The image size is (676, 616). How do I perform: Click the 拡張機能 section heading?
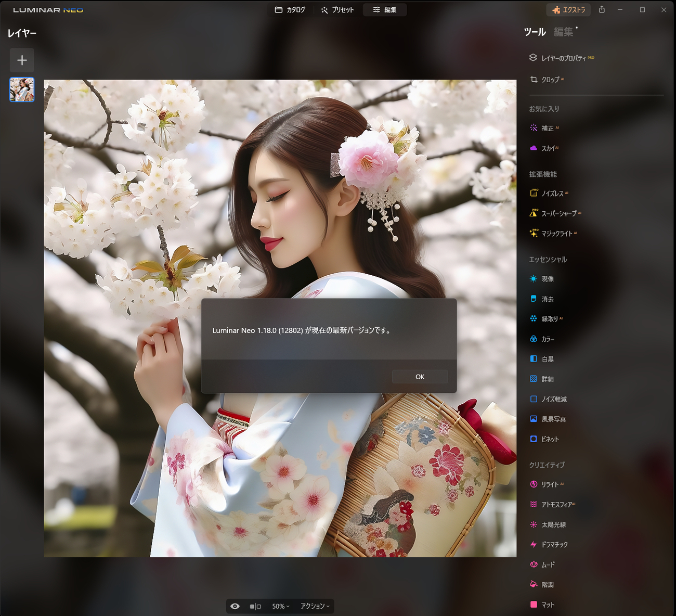tap(543, 174)
